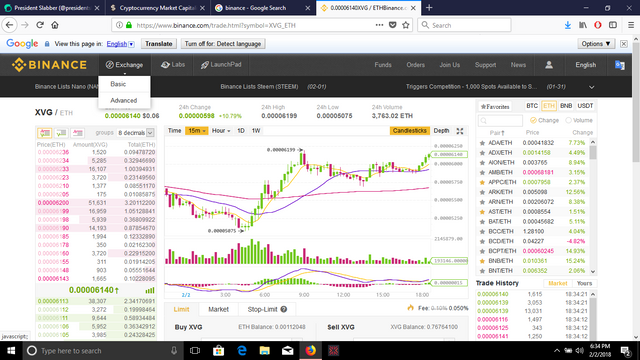
Task: Open Binance Lists Steem announcement
Action: pos(259,87)
